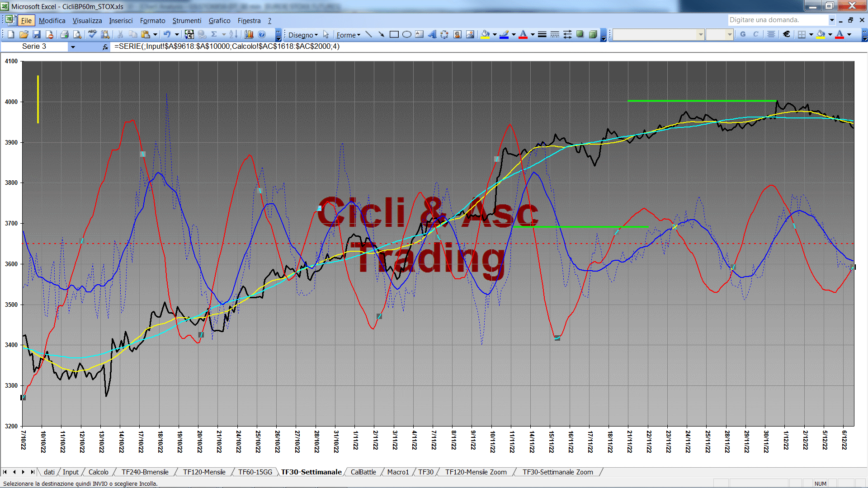Sort ascending with the A-Z icon
Screen dimensions: 868x488
pyautogui.click(x=233, y=34)
